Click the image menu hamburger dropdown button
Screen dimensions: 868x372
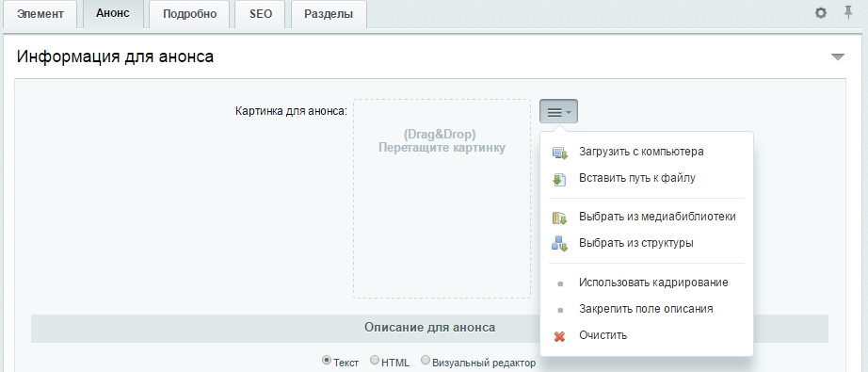[558, 111]
